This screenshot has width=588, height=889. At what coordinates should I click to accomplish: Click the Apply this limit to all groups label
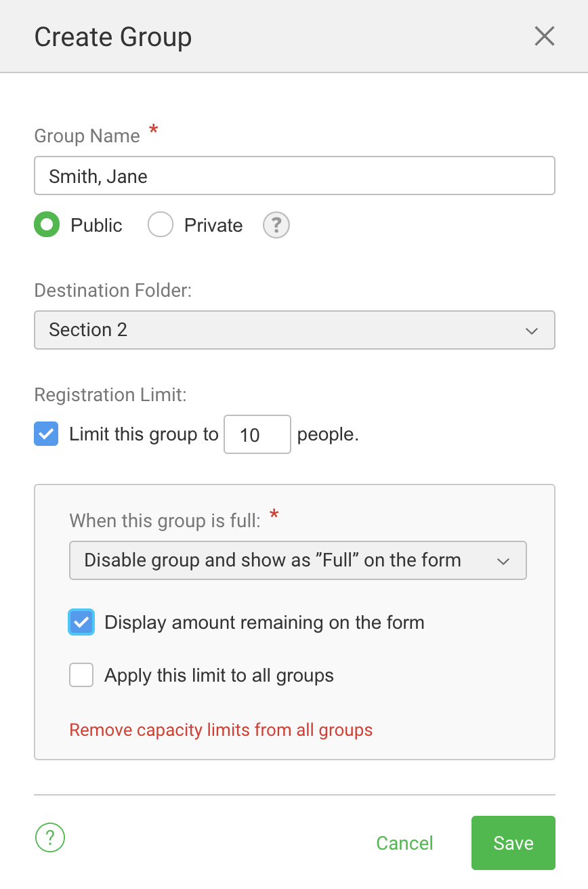[x=219, y=676]
